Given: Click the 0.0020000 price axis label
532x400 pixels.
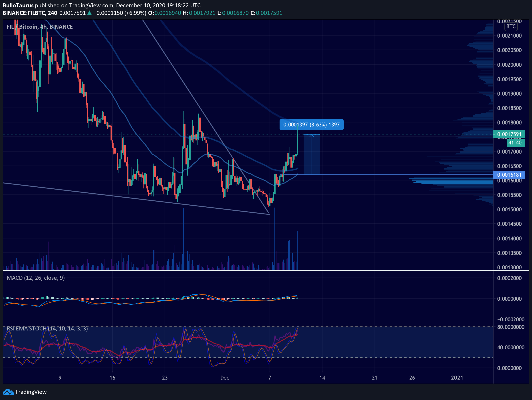Looking at the screenshot, I should pos(509,65).
